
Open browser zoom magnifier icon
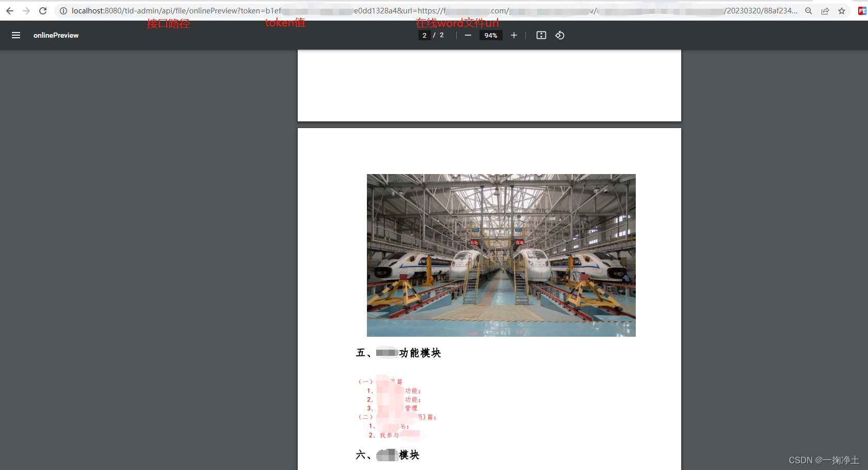tap(809, 11)
